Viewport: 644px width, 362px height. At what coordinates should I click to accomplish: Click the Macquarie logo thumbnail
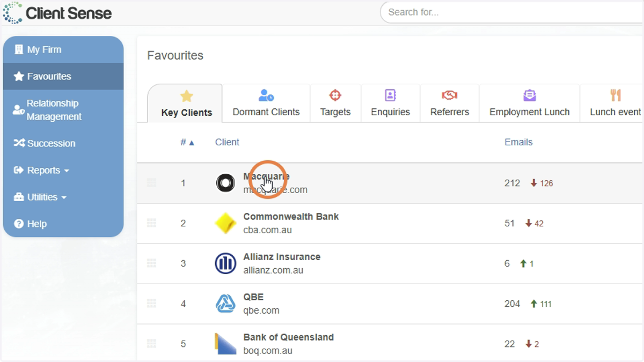pyautogui.click(x=225, y=183)
